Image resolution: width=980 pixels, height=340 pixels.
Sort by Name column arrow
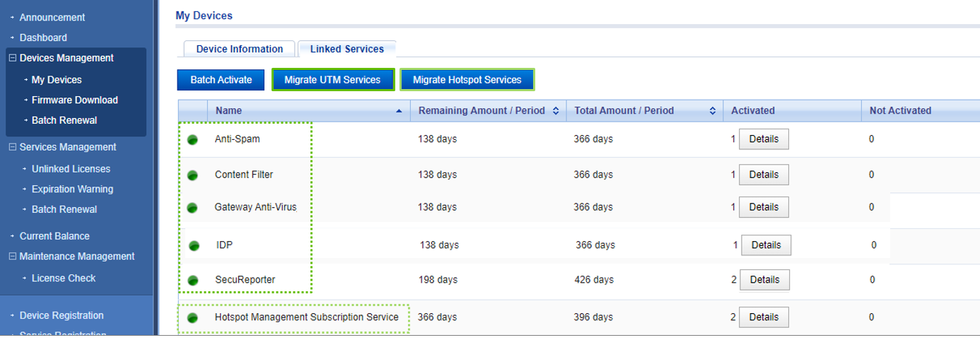click(399, 111)
